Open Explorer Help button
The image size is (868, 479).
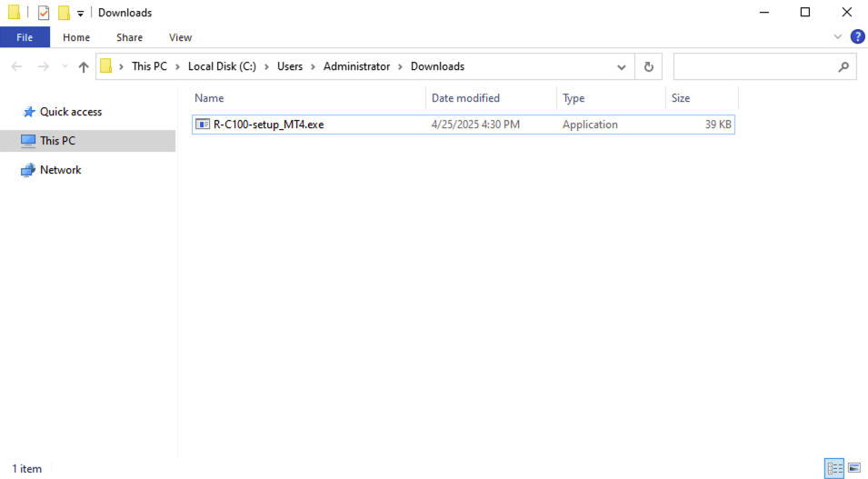(x=857, y=37)
